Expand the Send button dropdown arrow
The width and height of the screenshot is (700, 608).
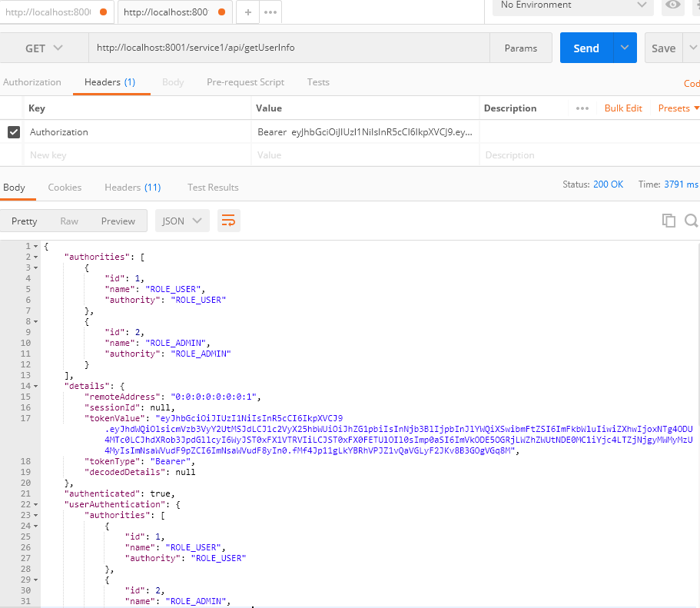click(625, 48)
